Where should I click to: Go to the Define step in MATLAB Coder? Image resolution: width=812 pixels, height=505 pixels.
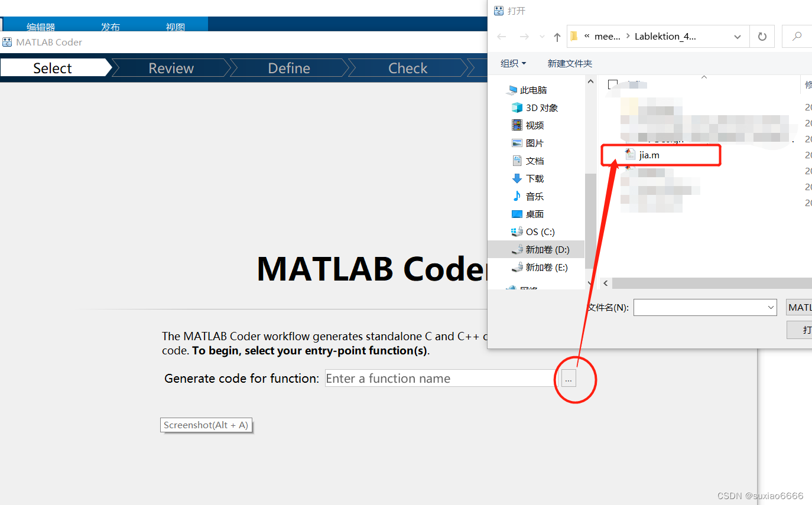(x=289, y=68)
